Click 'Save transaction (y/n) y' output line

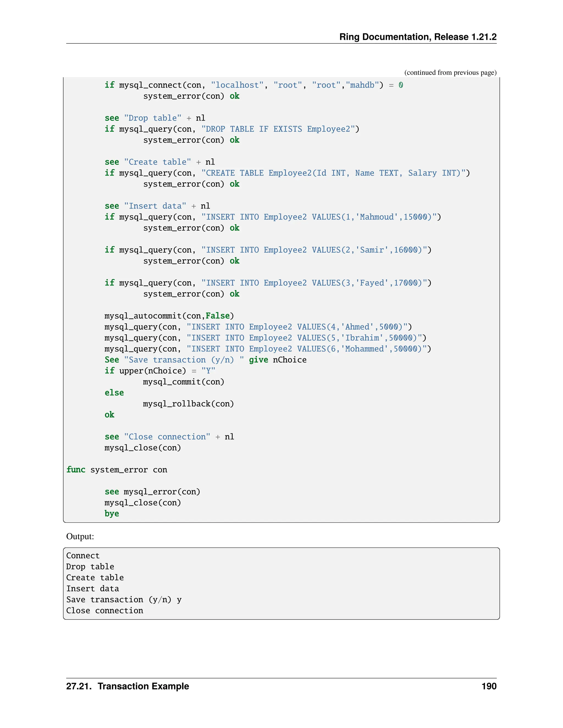(x=124, y=600)
